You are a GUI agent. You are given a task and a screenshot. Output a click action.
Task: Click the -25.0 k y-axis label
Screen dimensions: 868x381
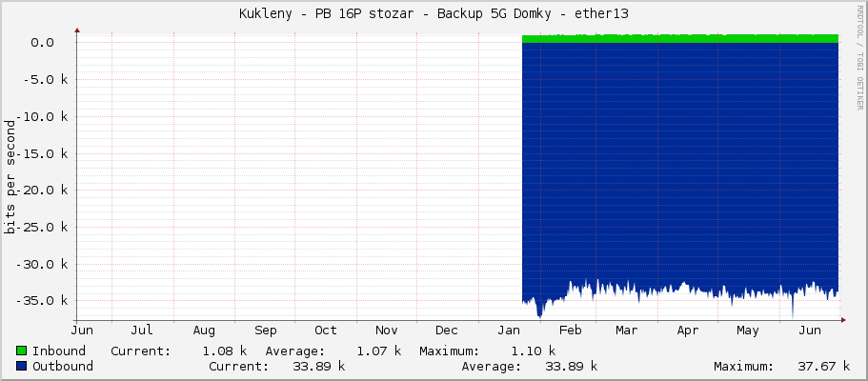pos(43,227)
